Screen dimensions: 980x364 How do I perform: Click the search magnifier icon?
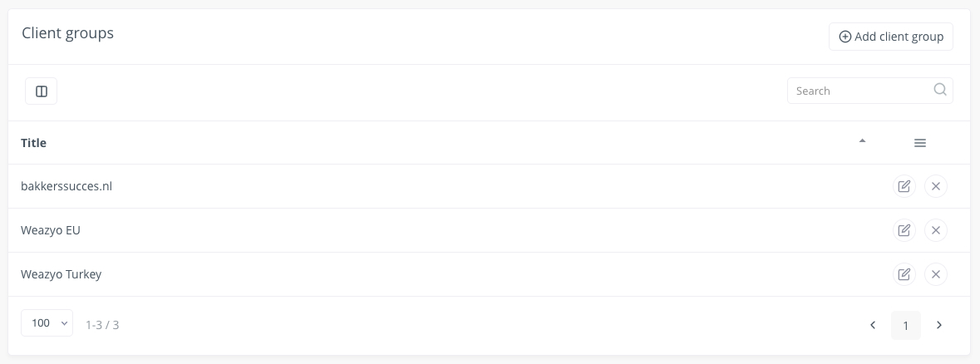pyautogui.click(x=940, y=91)
